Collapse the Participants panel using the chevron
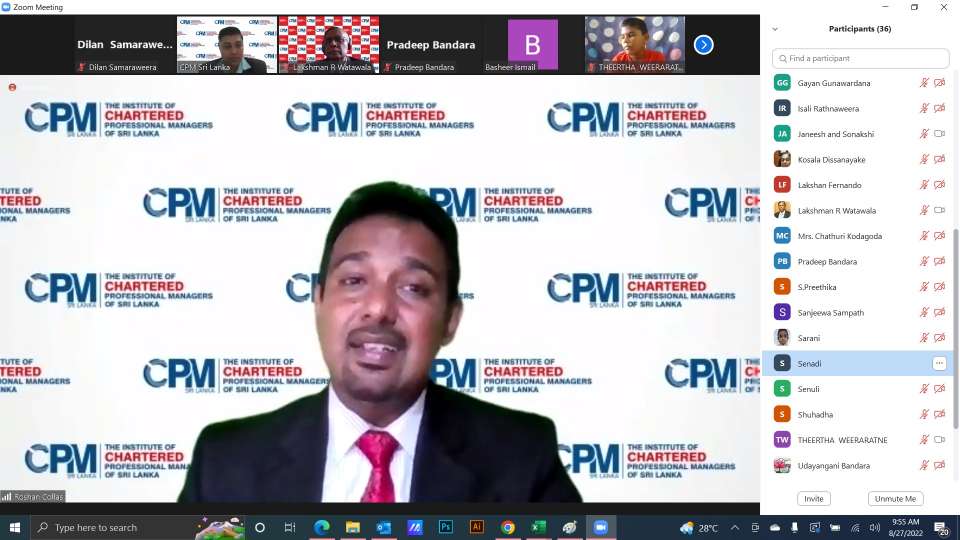Viewport: 960px width, 540px height. (x=775, y=29)
